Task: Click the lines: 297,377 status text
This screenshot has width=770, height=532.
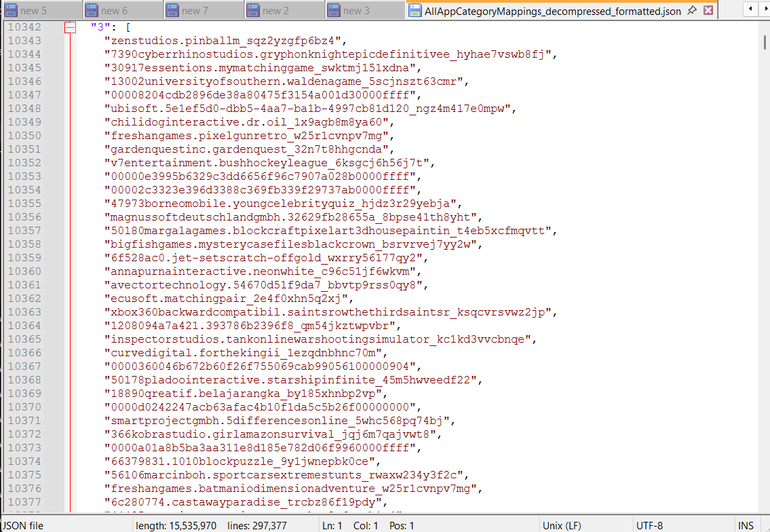Action: (x=257, y=526)
